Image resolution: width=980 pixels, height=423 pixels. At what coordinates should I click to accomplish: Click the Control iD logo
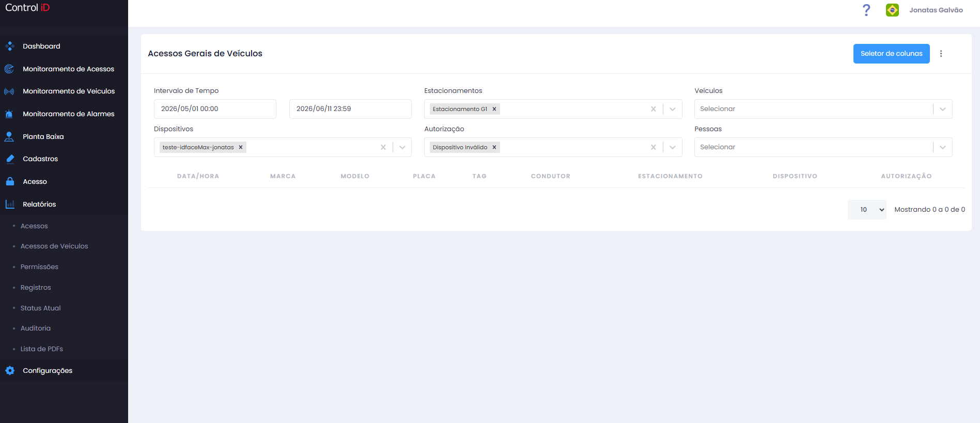tap(27, 8)
